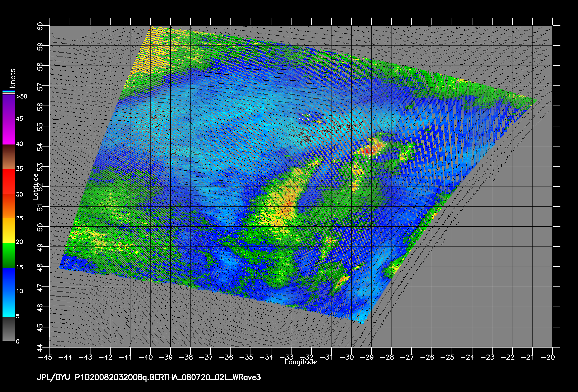
Task: Click the longitude tick label '-39'
Action: (x=166, y=357)
